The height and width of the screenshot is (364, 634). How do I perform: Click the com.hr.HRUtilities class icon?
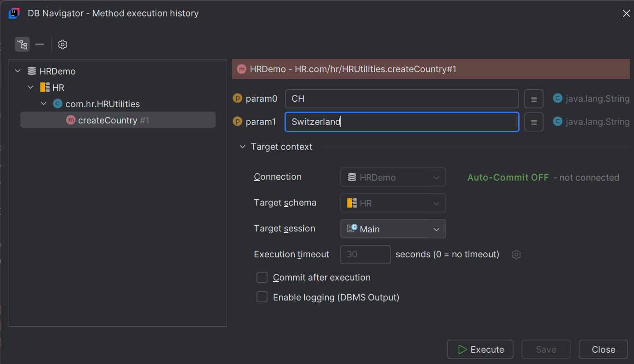[57, 103]
